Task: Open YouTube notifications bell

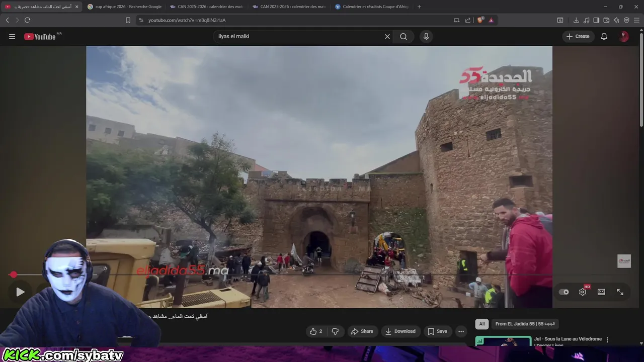Action: point(604,36)
